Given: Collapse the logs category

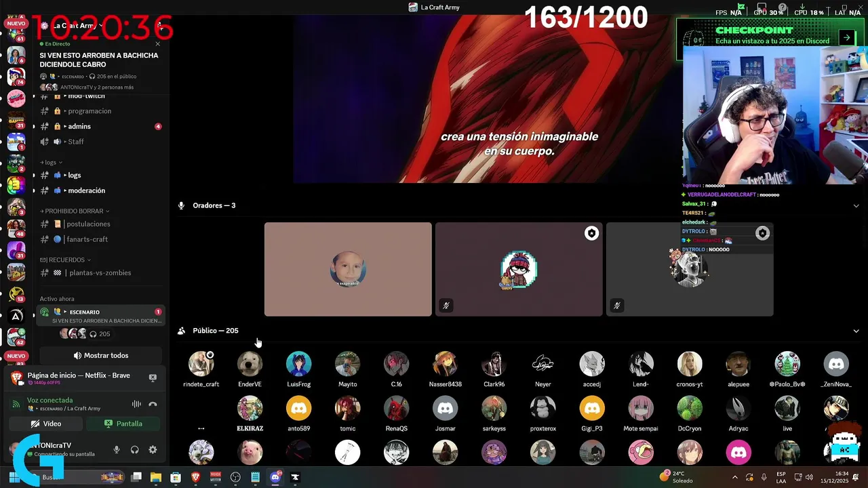Looking at the screenshot, I should (51, 163).
